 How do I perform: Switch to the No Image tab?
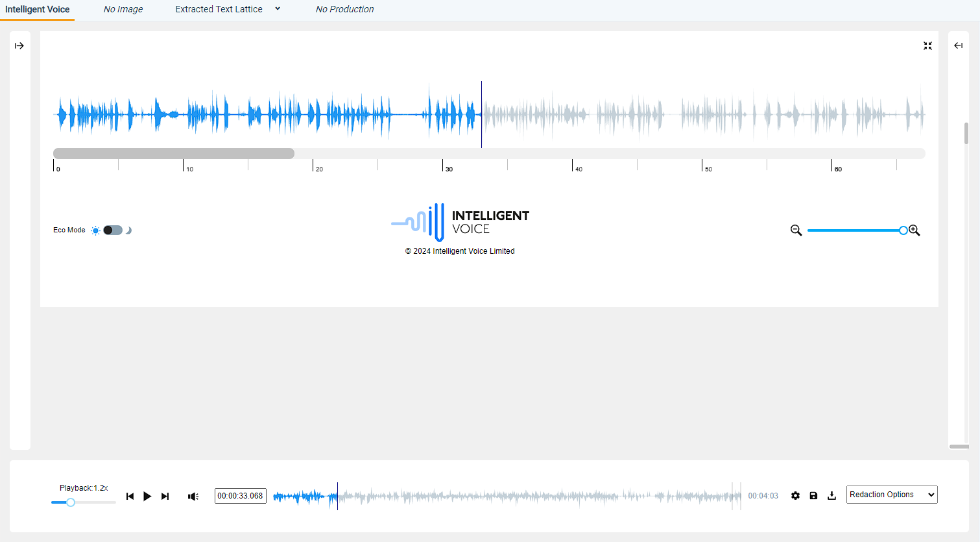point(123,9)
